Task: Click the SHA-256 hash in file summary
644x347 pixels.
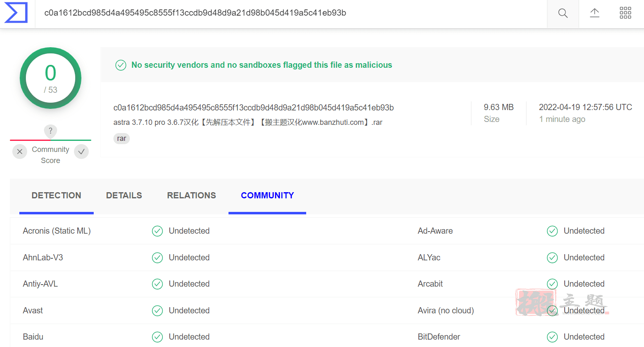Action: point(254,108)
